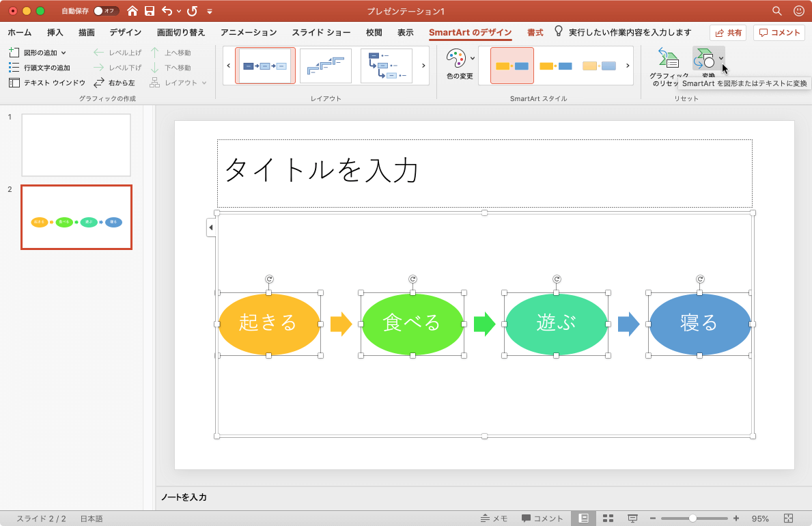Show more layouts with right arrow
Viewport: 812px width, 526px height.
pyautogui.click(x=423, y=66)
